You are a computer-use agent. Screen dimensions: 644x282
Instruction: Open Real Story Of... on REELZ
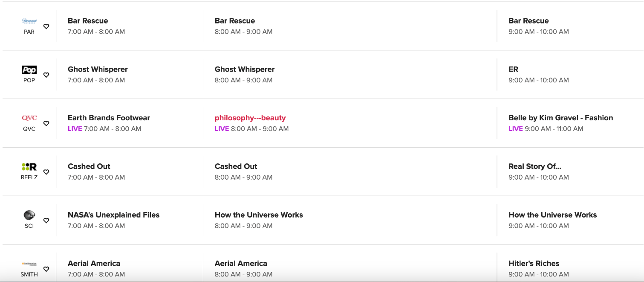tap(534, 167)
